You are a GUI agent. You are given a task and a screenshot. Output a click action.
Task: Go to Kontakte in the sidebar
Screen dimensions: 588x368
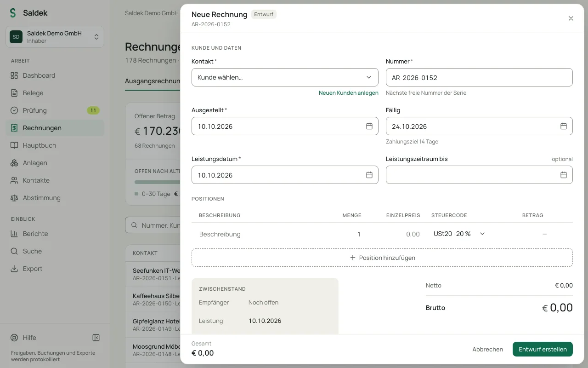tap(55, 180)
